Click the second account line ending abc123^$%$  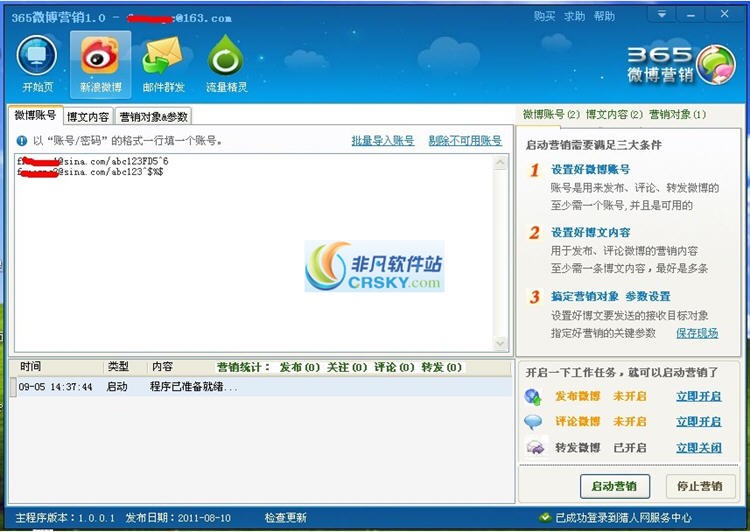(x=90, y=171)
